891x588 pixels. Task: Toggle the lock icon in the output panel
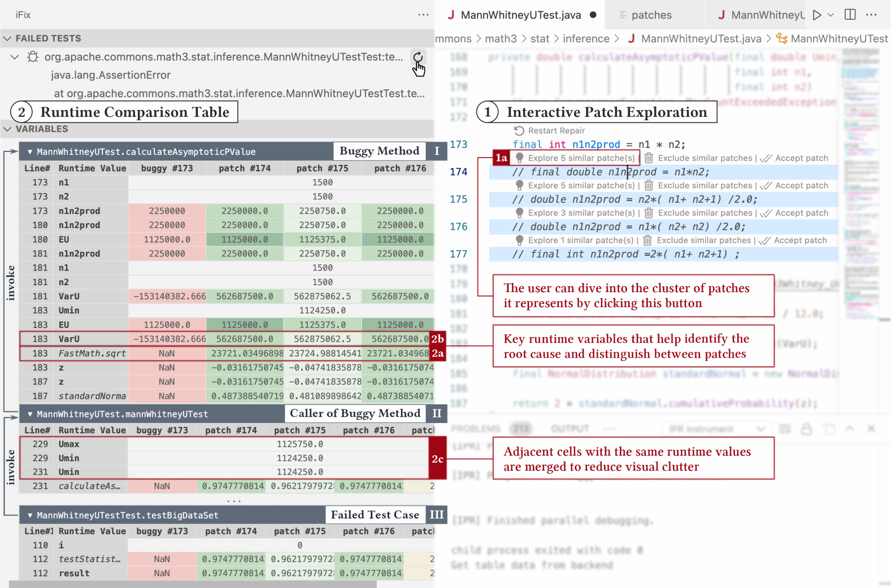pos(806,429)
